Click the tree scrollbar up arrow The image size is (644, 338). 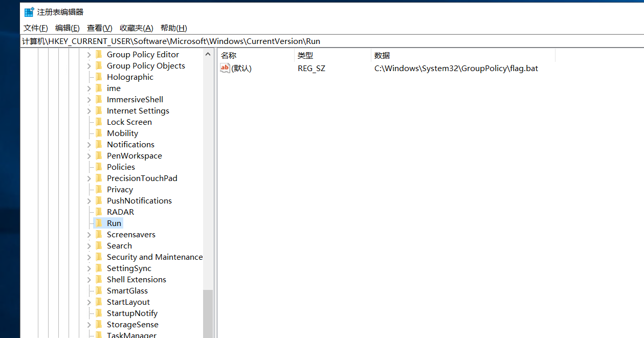208,54
